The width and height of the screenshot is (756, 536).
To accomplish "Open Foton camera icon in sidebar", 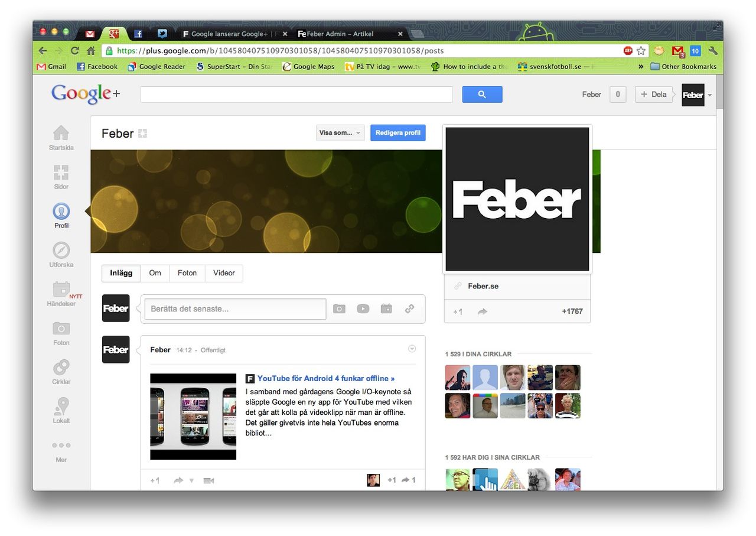I will [x=61, y=329].
